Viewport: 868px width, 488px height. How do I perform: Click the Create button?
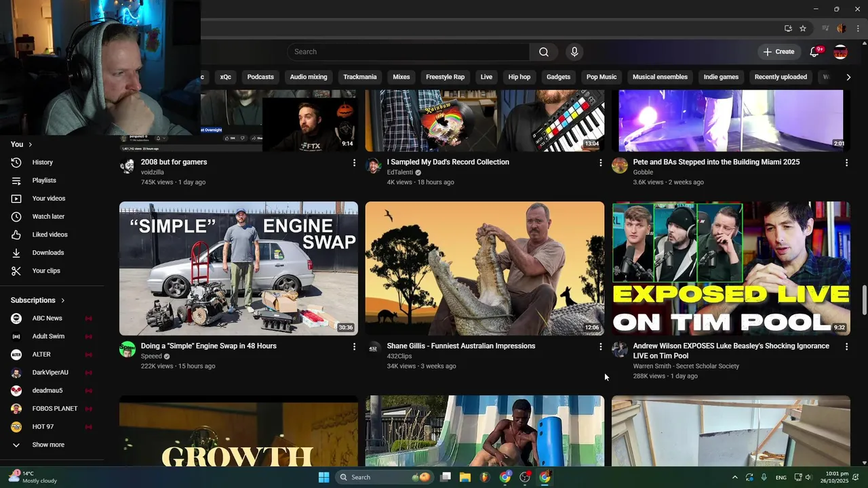pyautogui.click(x=778, y=52)
